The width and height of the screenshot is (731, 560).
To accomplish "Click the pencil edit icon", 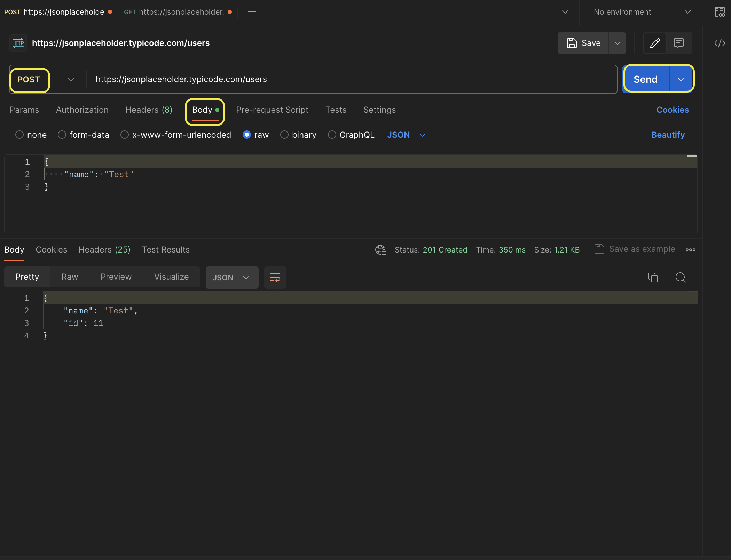I will (x=655, y=43).
